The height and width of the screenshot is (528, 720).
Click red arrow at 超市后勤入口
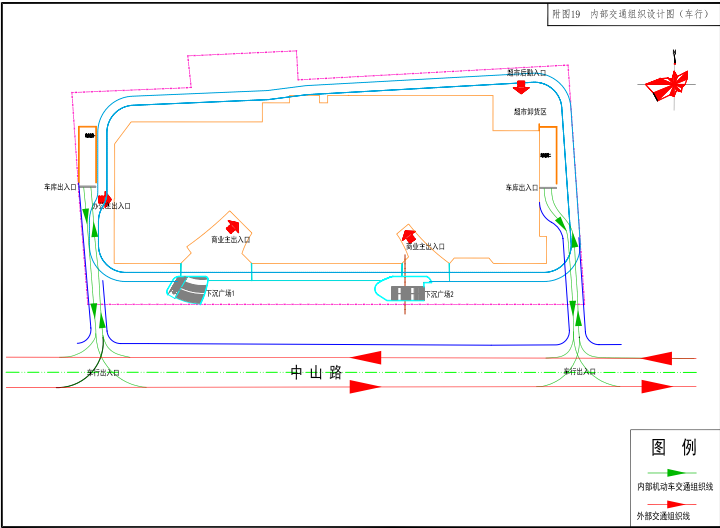521,87
